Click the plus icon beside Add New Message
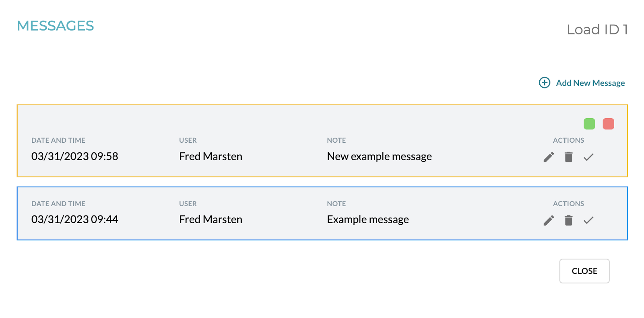 tap(544, 82)
